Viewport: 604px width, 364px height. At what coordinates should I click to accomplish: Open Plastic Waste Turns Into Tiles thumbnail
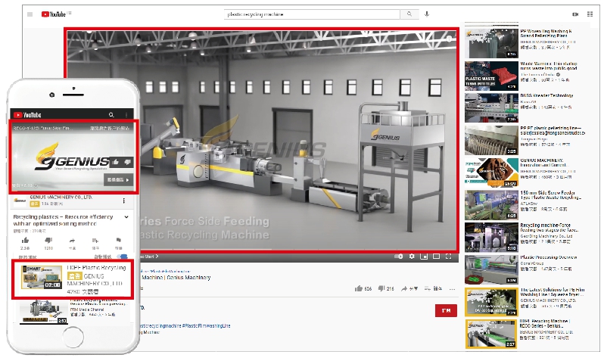coord(491,76)
